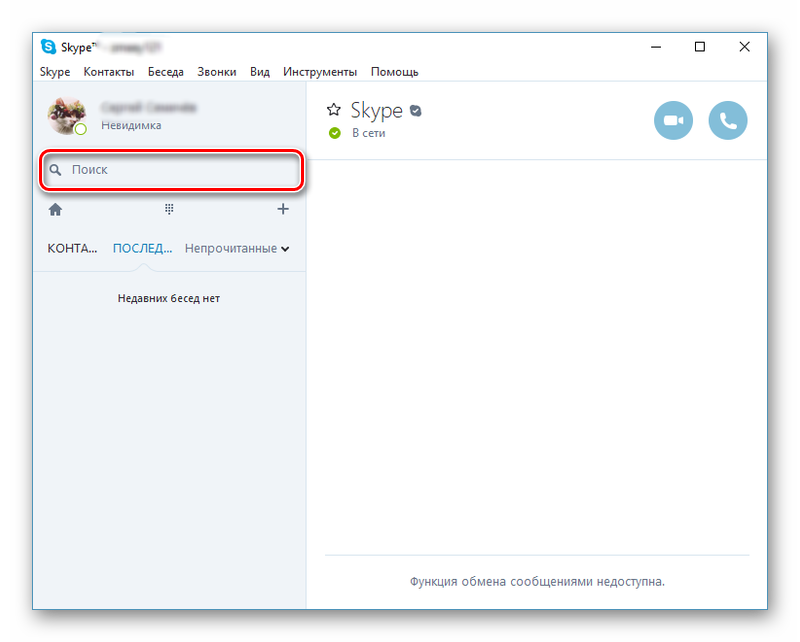Click the Skype logo in title bar

click(48, 46)
